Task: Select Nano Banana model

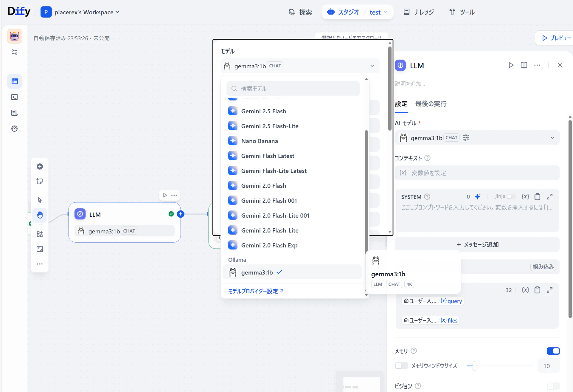Action: (292, 141)
